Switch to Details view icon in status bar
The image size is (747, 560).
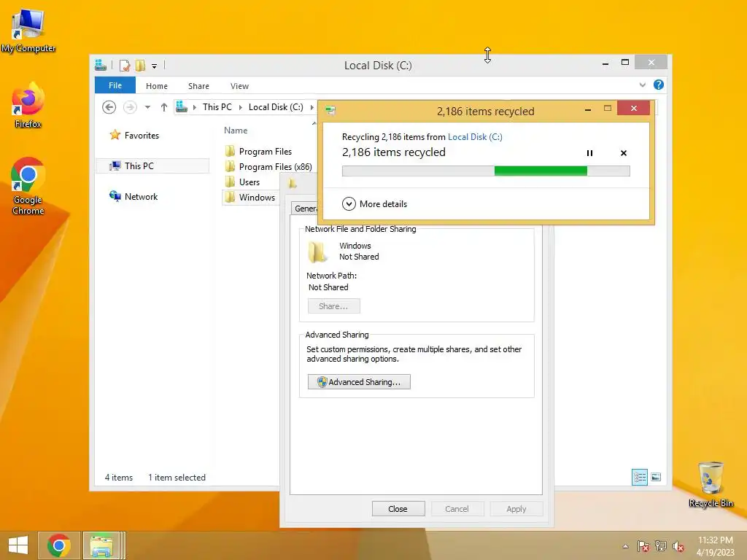coord(639,477)
